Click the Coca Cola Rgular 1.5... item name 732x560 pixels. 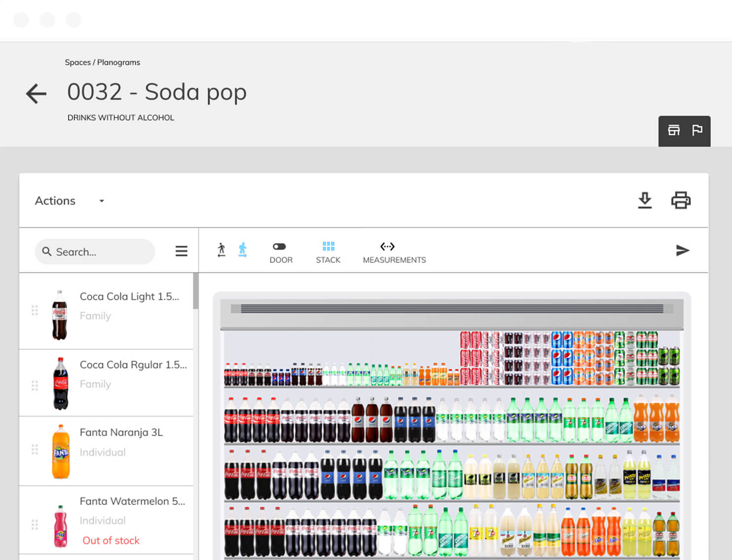133,365
